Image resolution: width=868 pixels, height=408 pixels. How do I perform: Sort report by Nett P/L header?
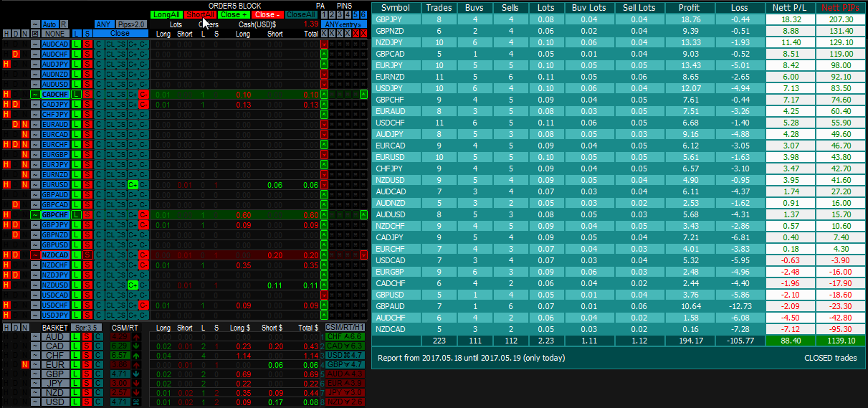791,7
